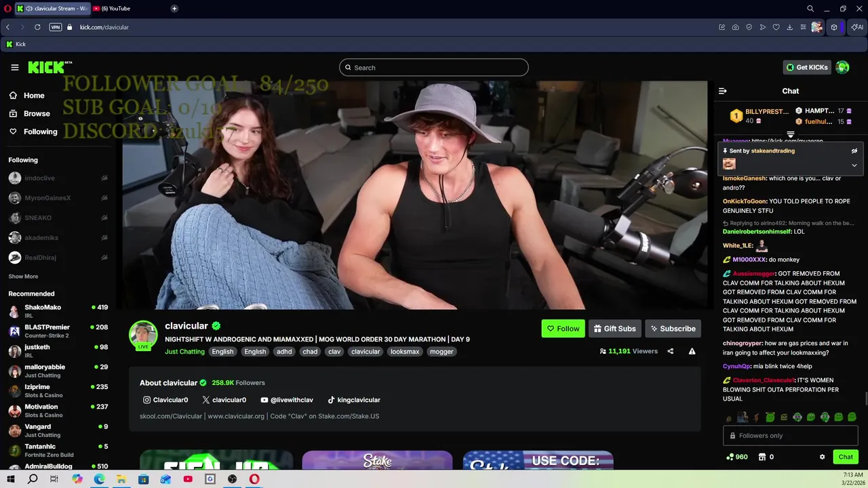
Task: Open Windows Start menu
Action: (x=11, y=479)
